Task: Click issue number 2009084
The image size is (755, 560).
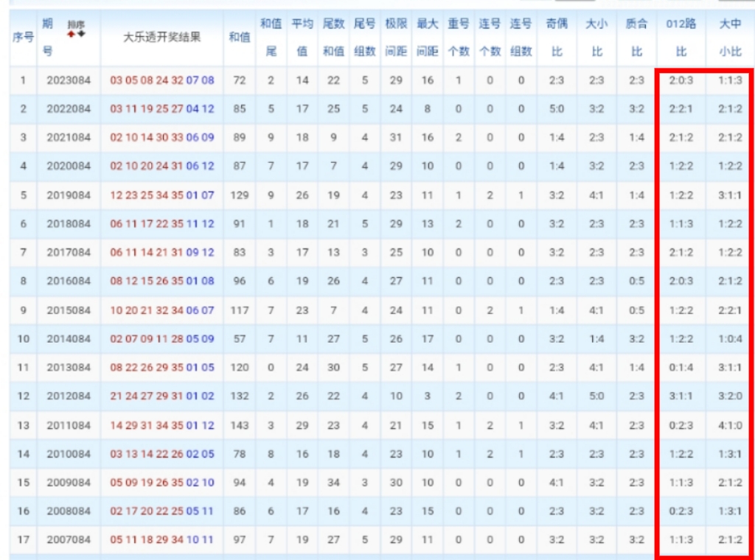Action: click(69, 483)
